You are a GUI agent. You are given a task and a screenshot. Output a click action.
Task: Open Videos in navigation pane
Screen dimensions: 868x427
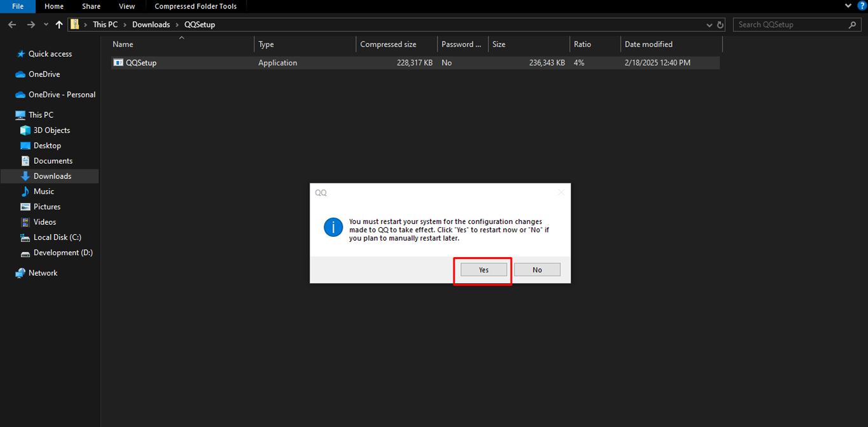click(45, 222)
